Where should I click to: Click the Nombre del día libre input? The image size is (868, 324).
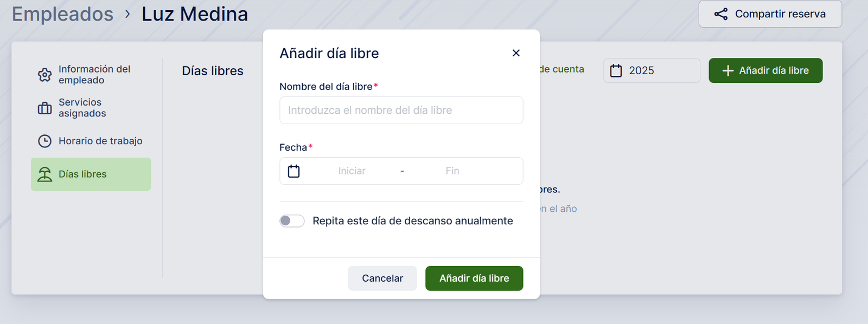(x=401, y=111)
